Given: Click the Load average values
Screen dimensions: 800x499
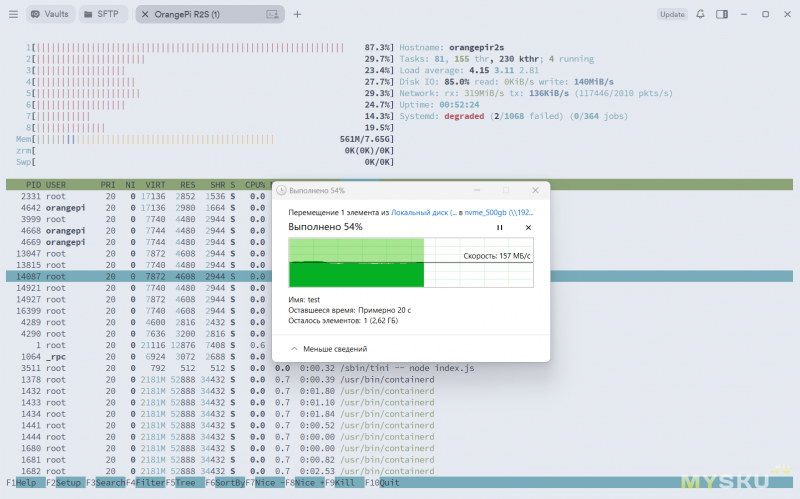Looking at the screenshot, I should click(504, 70).
